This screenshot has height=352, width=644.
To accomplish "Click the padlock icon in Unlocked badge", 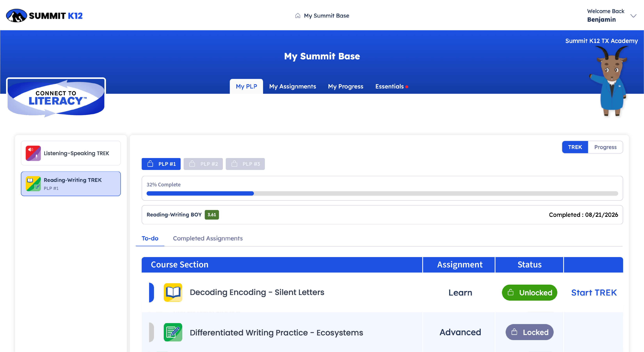I will 511,292.
